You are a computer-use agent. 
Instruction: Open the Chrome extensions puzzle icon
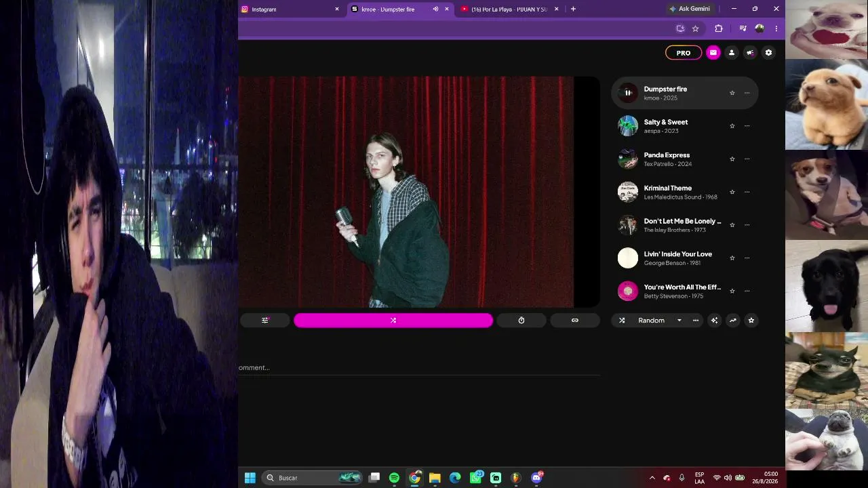pos(719,28)
